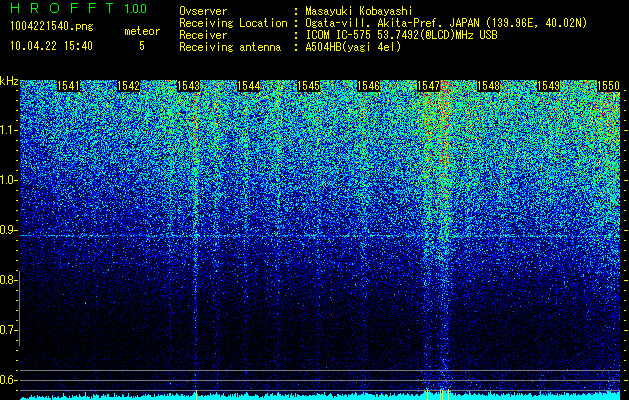Select the version number 1.0.0
This screenshot has height=400, width=629.
(x=135, y=8)
